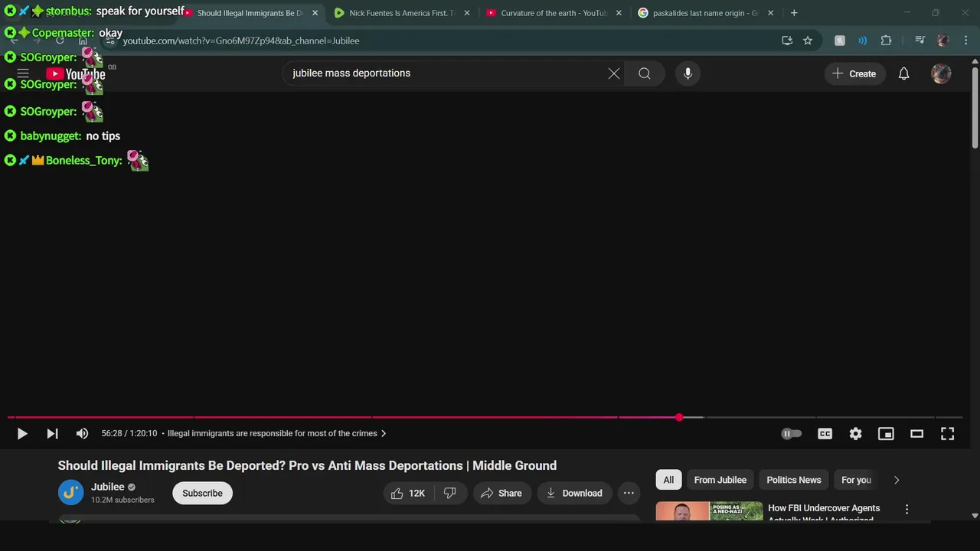Click the '10.2M subscribers' text
Screen dimensions: 980x551
click(122, 500)
